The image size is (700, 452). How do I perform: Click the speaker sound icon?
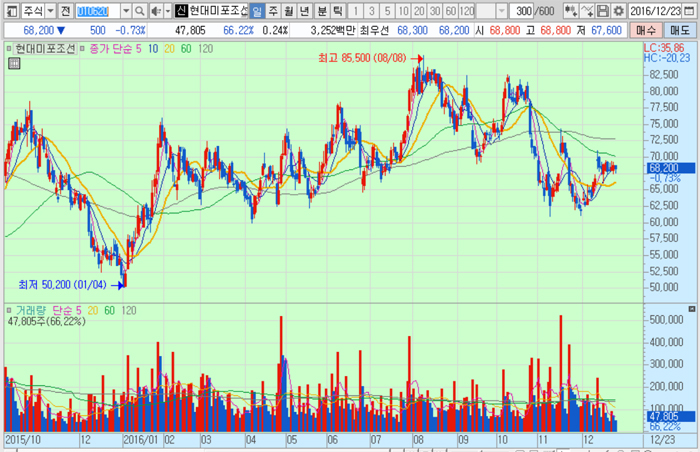tap(155, 11)
